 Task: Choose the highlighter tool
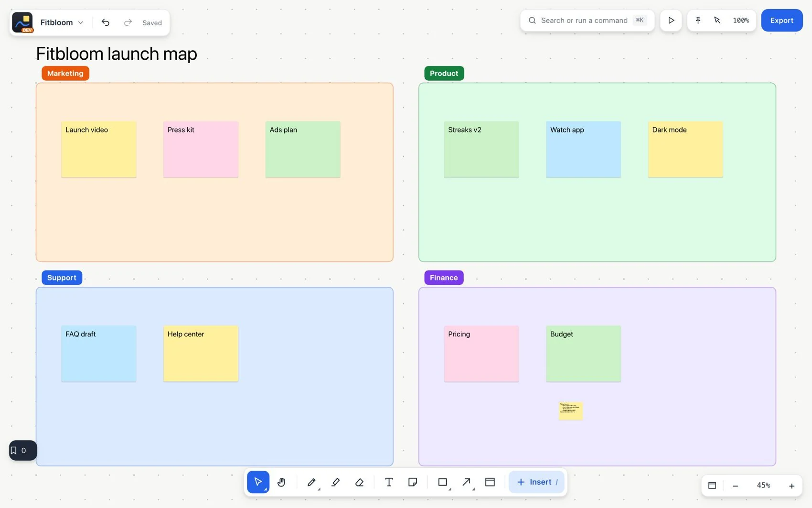coord(335,482)
